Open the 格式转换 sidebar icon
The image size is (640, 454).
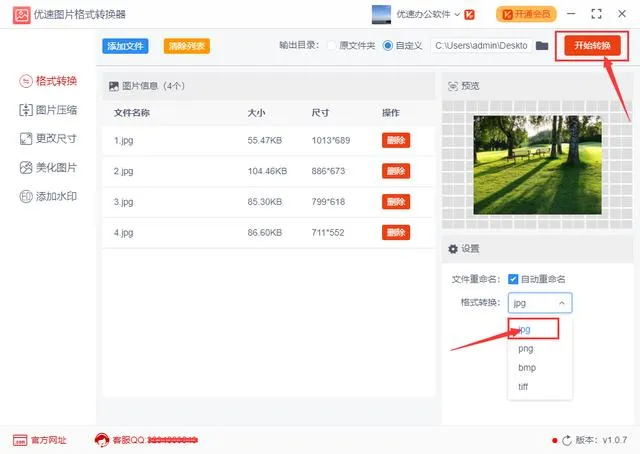(26, 80)
